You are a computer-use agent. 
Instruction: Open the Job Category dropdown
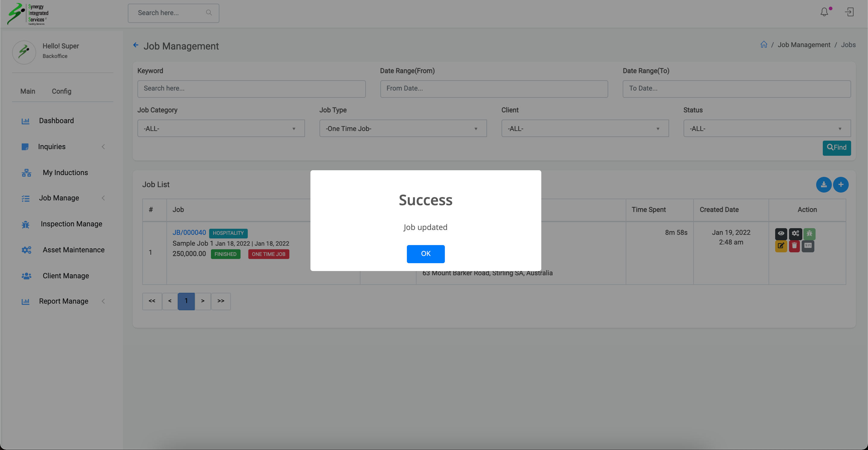coord(221,129)
